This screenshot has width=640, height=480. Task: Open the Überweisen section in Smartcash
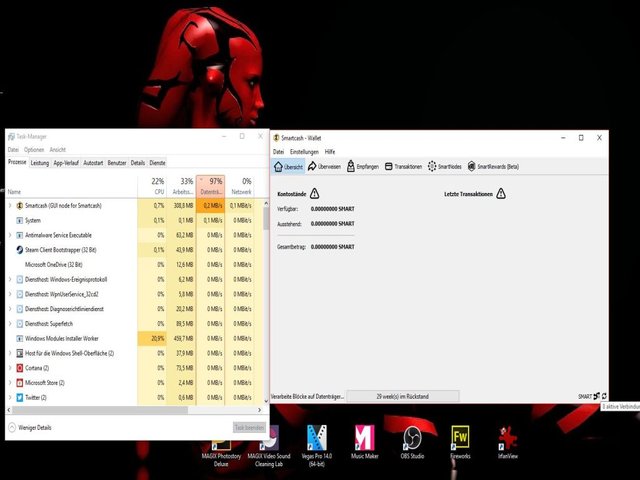coord(324,167)
